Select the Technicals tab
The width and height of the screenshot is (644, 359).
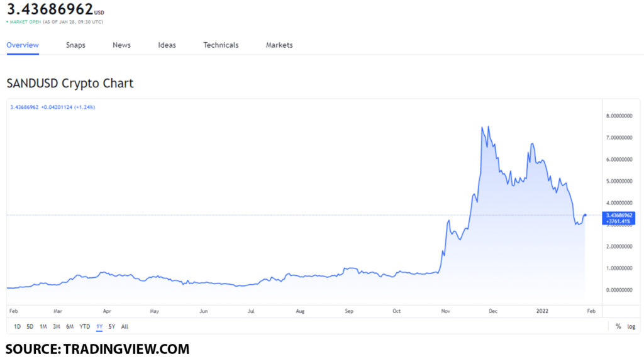pos(221,45)
